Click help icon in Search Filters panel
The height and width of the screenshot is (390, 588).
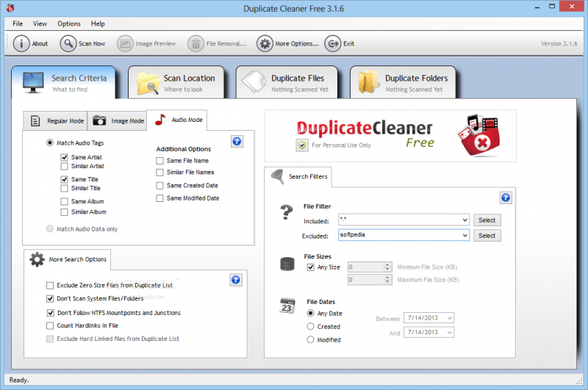click(x=506, y=198)
